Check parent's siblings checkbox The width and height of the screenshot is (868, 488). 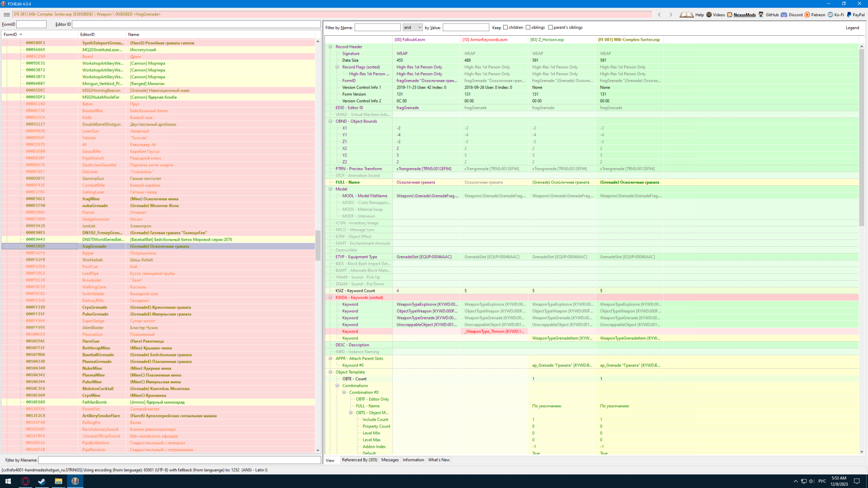(x=550, y=28)
